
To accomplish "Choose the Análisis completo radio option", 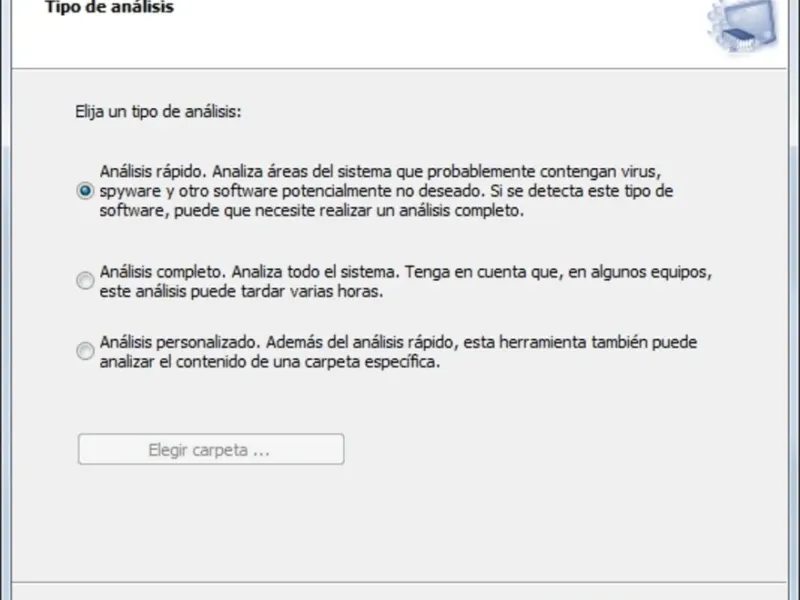I will coord(85,281).
